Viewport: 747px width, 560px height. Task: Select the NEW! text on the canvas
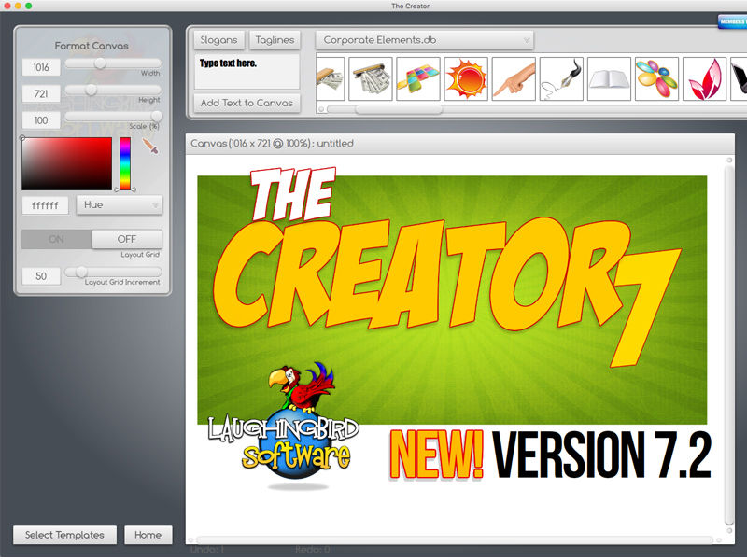tap(436, 454)
